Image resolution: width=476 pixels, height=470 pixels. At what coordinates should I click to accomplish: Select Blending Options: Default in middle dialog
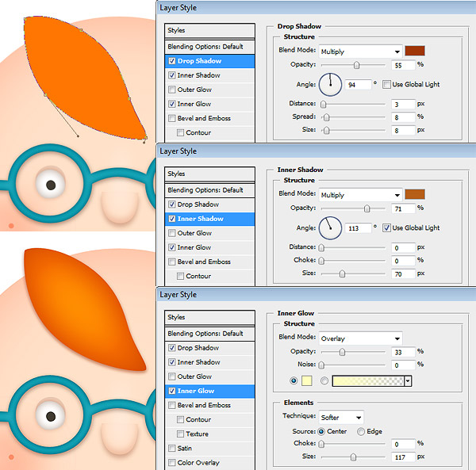click(209, 189)
